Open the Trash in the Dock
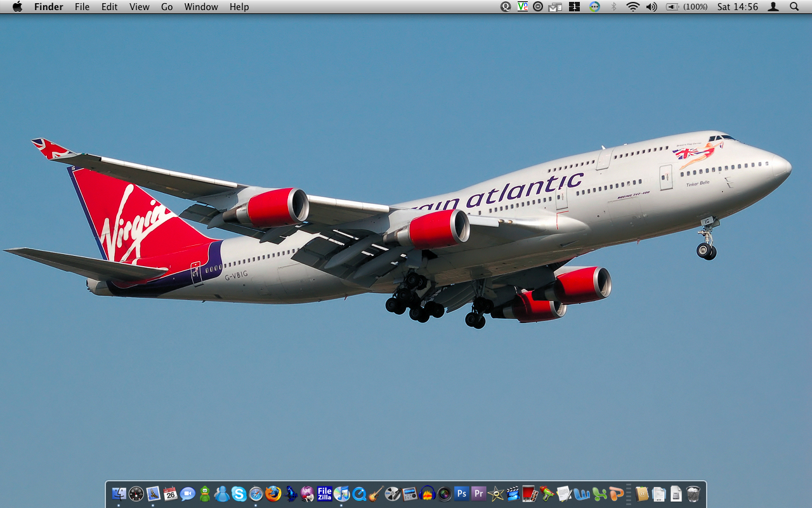Image resolution: width=812 pixels, height=508 pixels. pyautogui.click(x=693, y=493)
